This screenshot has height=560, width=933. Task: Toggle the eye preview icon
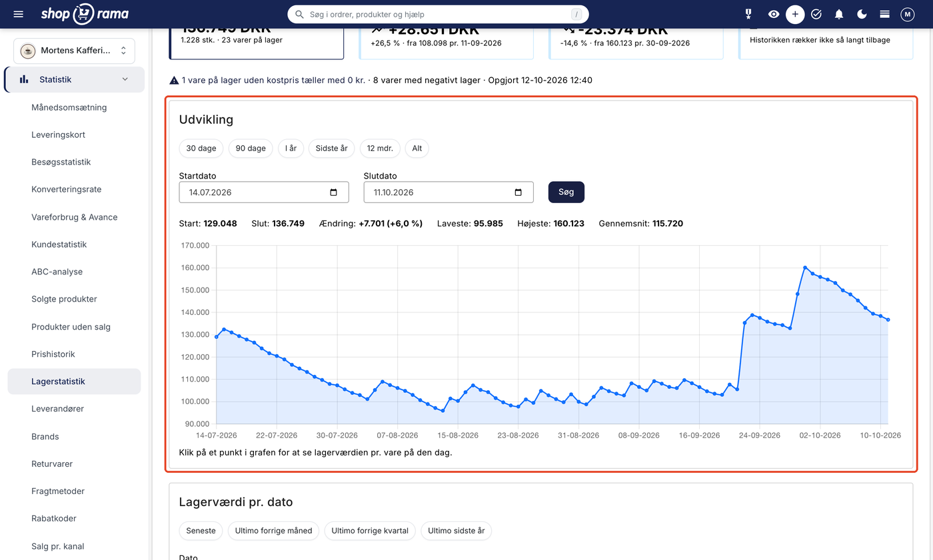point(773,14)
